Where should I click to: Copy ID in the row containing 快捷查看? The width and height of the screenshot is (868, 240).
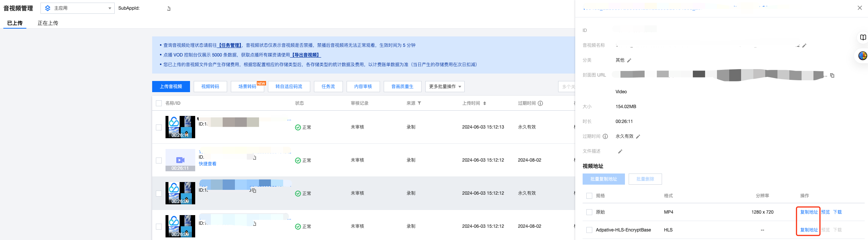pyautogui.click(x=255, y=158)
